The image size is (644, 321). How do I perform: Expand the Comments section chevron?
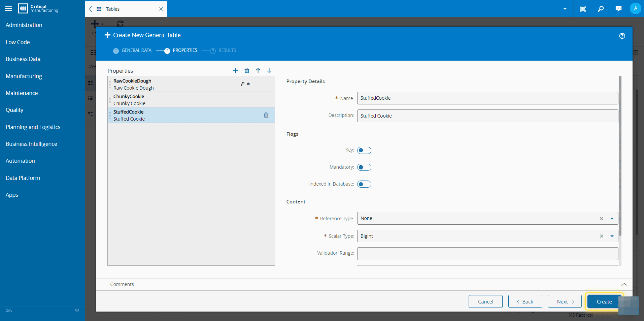point(624,284)
